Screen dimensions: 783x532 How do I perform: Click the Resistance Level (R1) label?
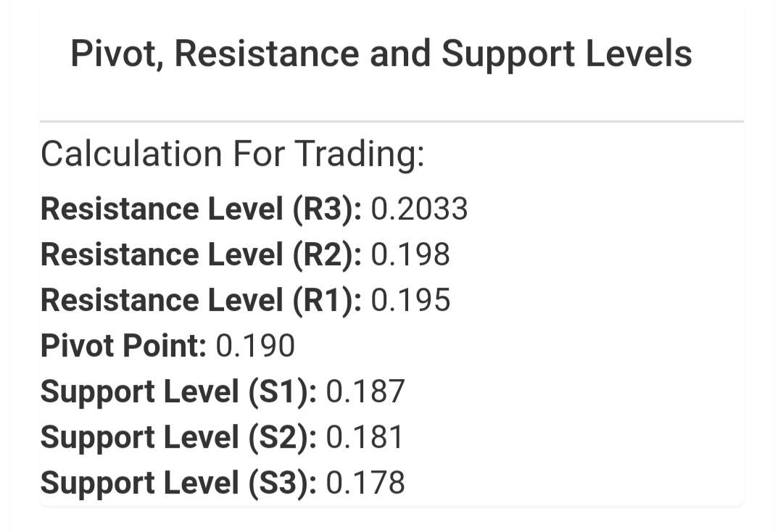[x=202, y=301]
